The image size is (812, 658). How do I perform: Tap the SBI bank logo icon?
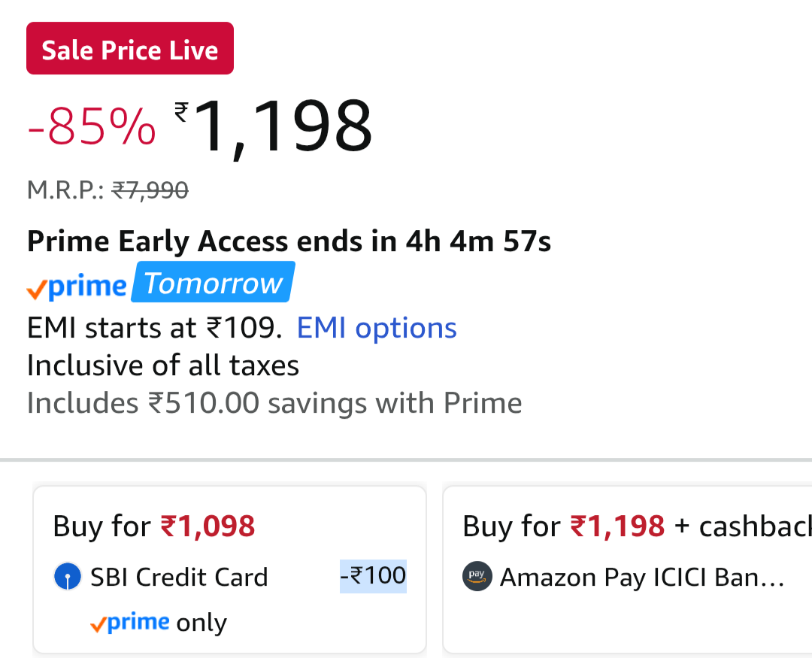pyautogui.click(x=68, y=578)
